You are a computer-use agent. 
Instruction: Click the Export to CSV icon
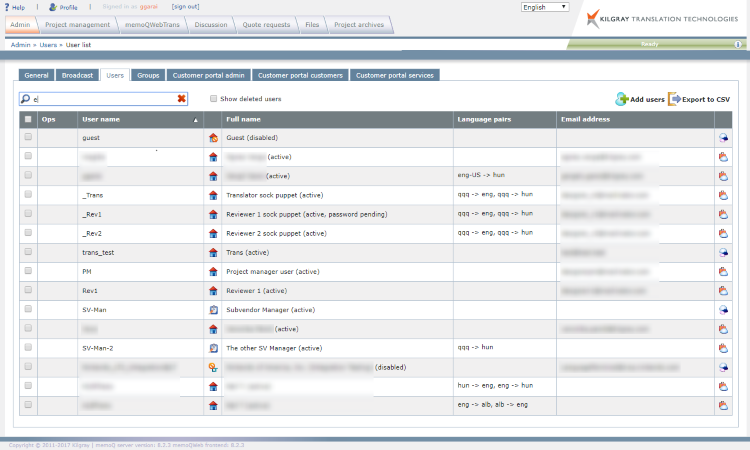pos(673,99)
